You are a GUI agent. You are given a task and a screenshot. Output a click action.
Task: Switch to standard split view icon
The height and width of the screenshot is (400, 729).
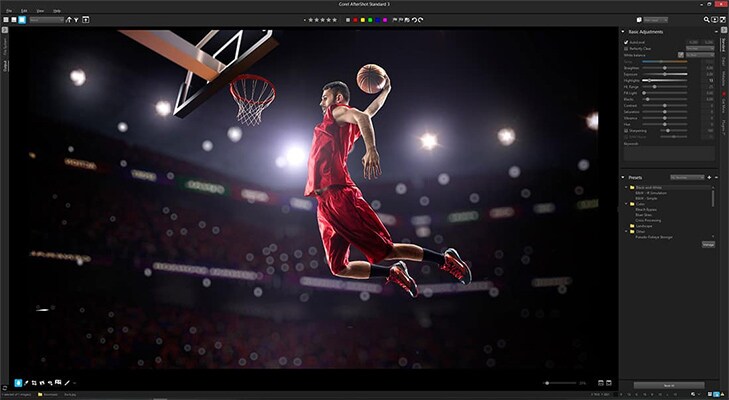(x=14, y=20)
